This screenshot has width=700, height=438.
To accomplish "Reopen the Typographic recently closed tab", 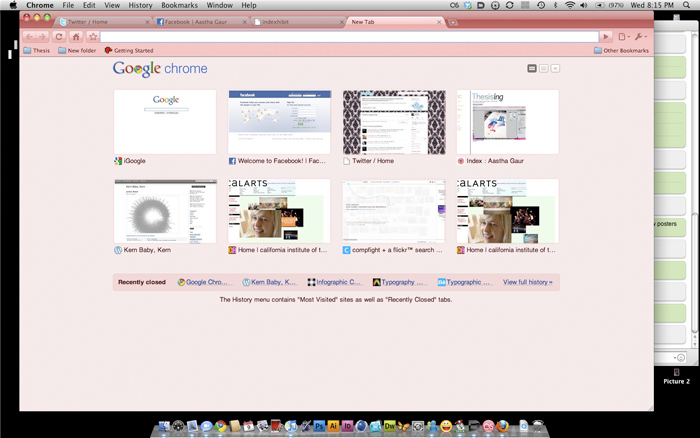I will pos(465,282).
